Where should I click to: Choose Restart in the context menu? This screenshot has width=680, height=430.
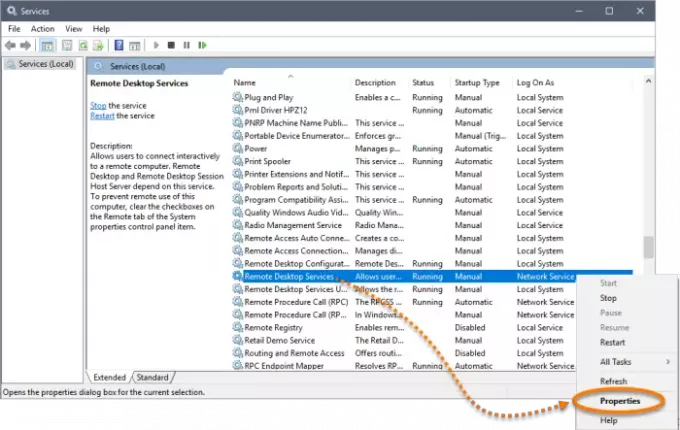[612, 342]
